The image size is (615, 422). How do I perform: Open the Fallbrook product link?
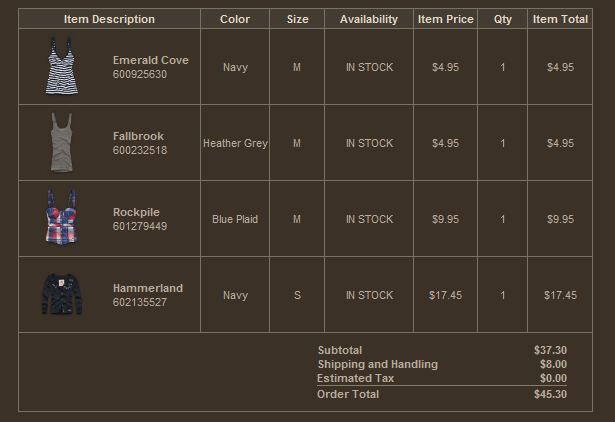pos(138,136)
